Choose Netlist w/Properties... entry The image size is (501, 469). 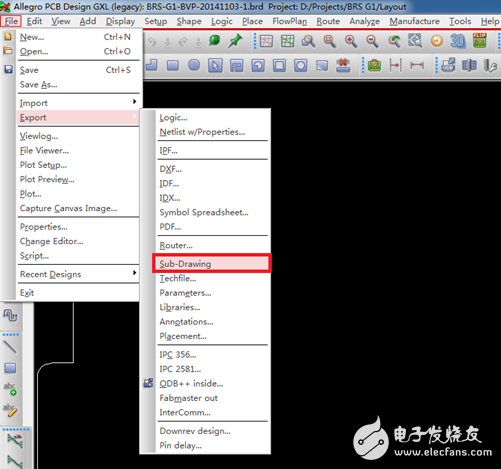click(x=202, y=132)
